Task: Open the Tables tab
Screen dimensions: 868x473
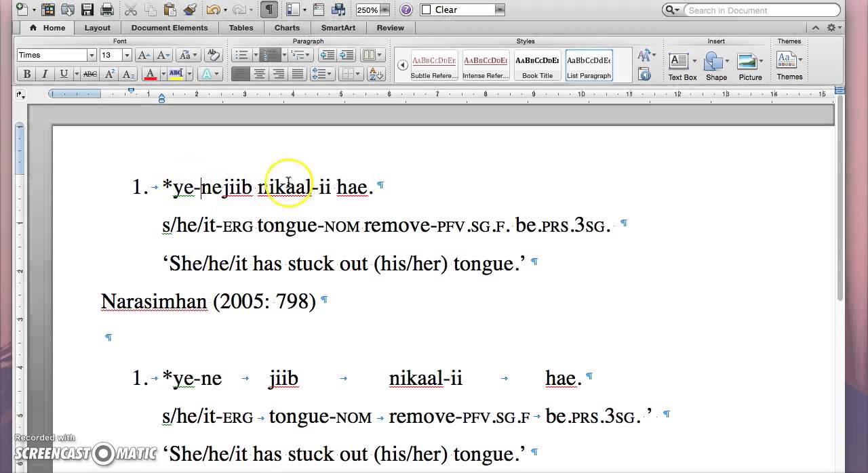Action: pyautogui.click(x=241, y=28)
